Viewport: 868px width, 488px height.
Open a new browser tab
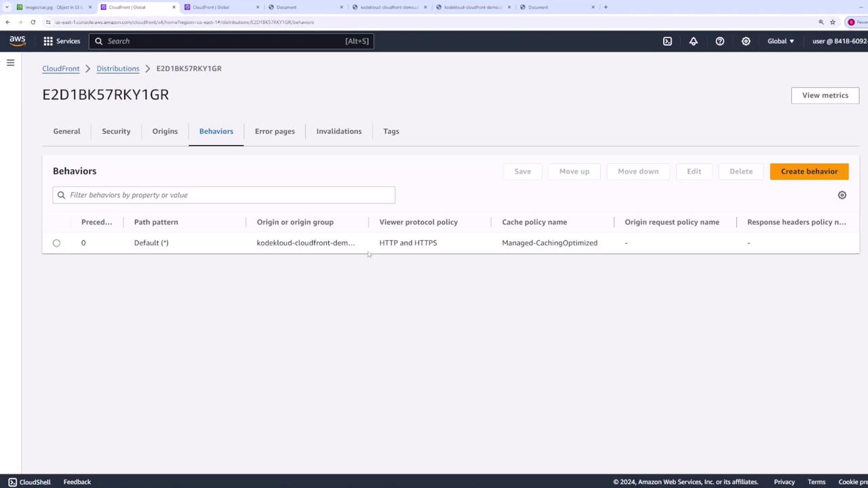(x=606, y=7)
